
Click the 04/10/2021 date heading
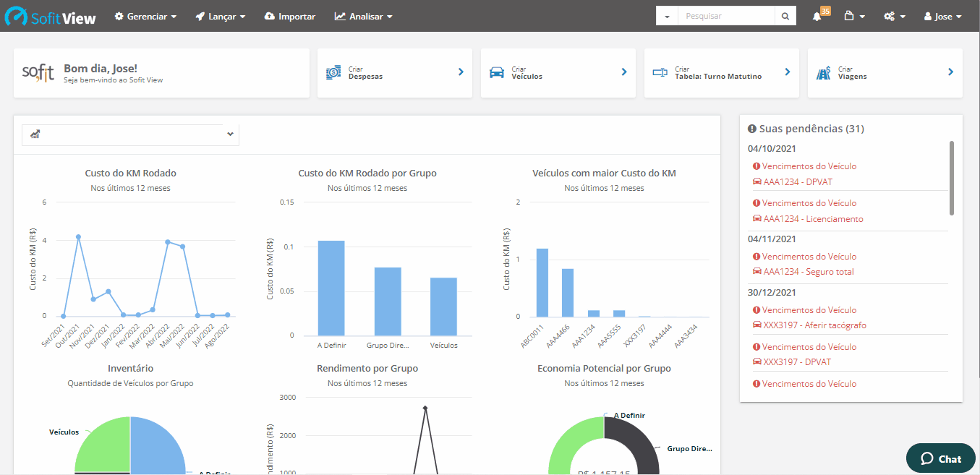coord(772,148)
